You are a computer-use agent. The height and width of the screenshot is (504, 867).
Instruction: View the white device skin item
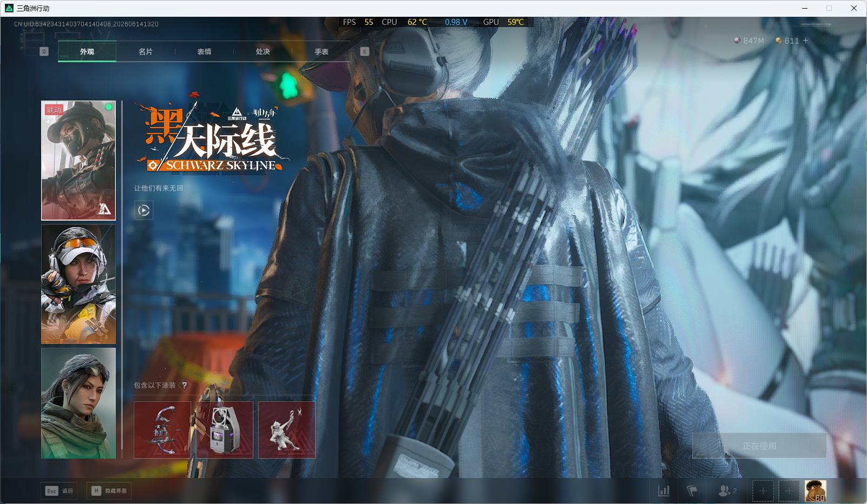(225, 430)
